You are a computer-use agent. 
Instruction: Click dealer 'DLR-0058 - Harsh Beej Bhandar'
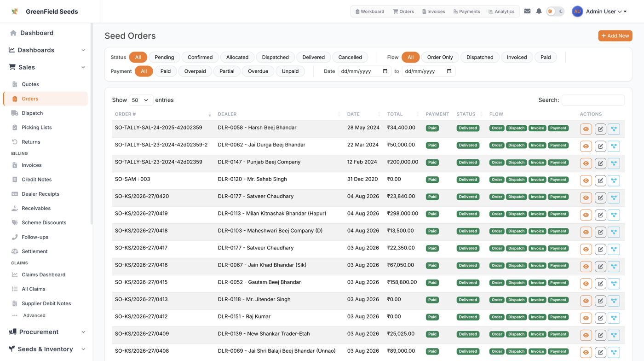tap(257, 128)
